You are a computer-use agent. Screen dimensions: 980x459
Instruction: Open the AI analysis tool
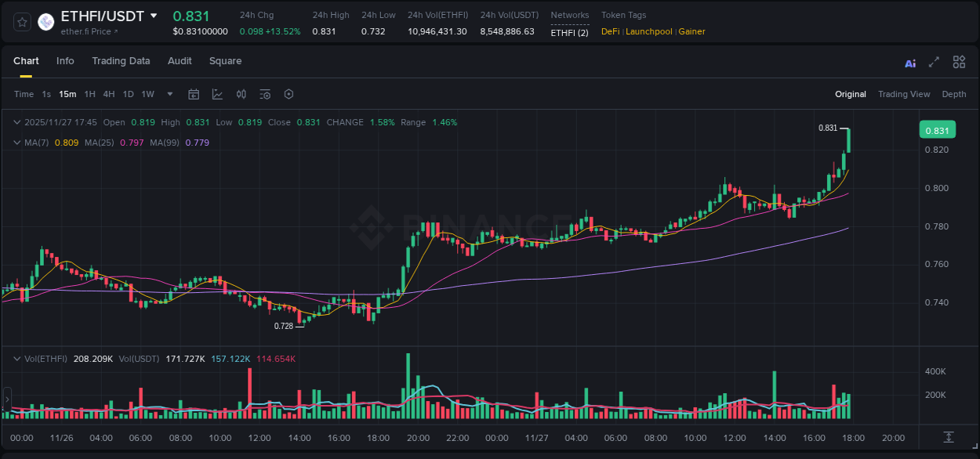click(910, 62)
